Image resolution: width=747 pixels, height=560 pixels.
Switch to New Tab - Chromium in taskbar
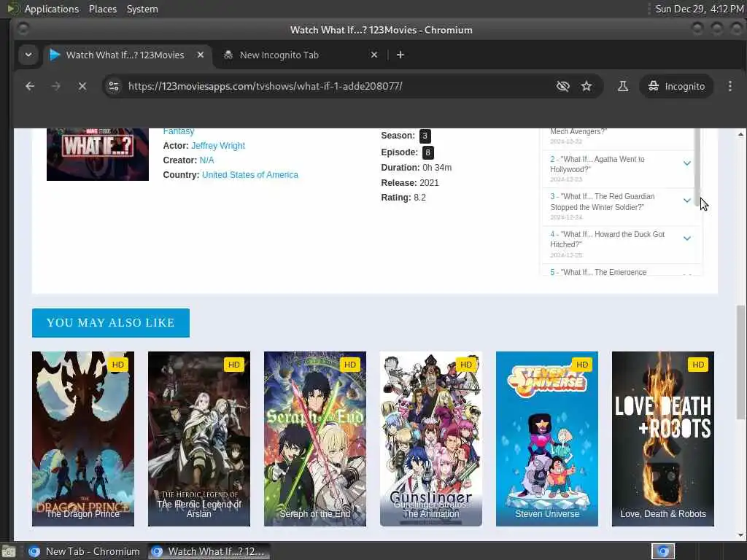coord(85,551)
